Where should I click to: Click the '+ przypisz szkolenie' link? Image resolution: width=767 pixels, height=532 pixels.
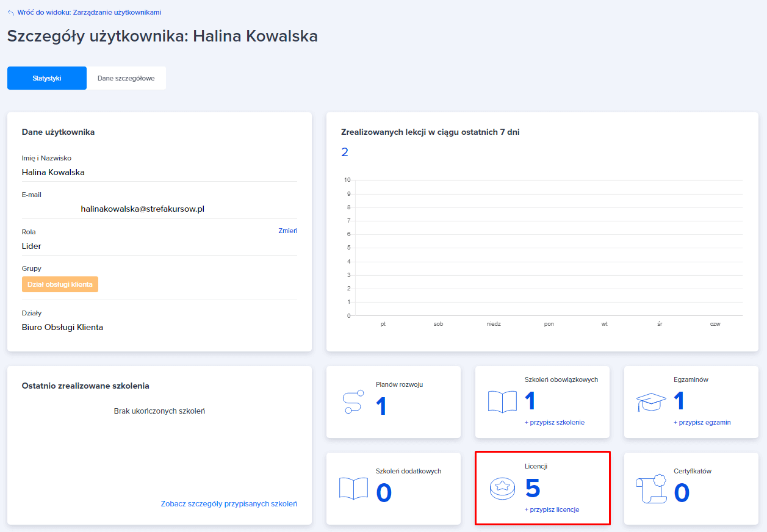pos(554,422)
